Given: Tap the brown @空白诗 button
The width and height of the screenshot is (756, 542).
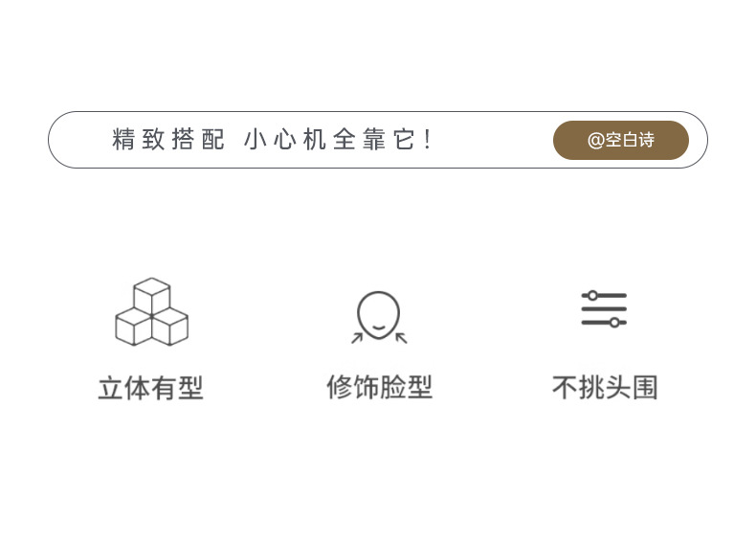Looking at the screenshot, I should pos(620,140).
